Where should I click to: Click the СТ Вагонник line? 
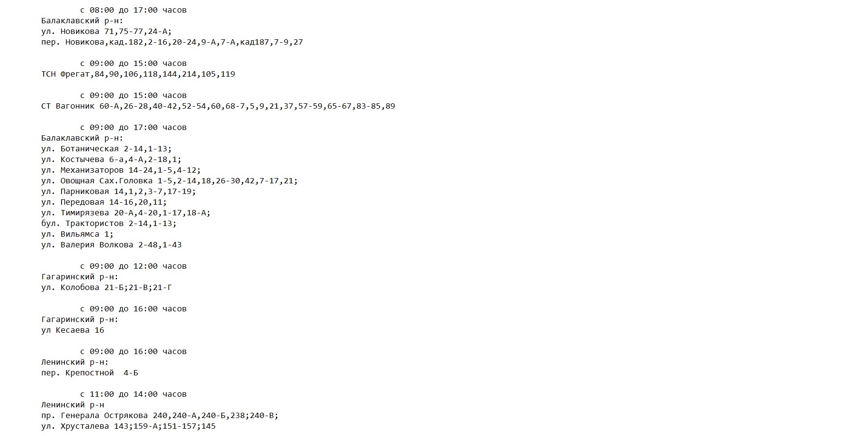(218, 106)
